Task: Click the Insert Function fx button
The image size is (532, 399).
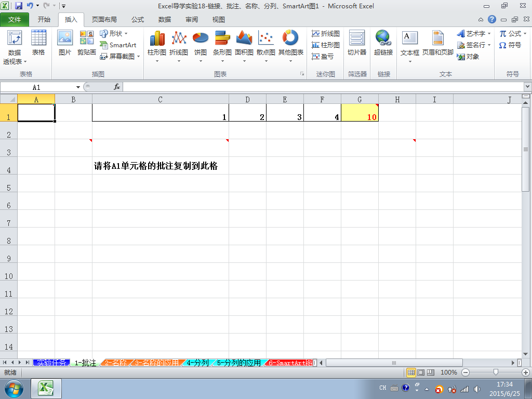Action: tap(117, 87)
